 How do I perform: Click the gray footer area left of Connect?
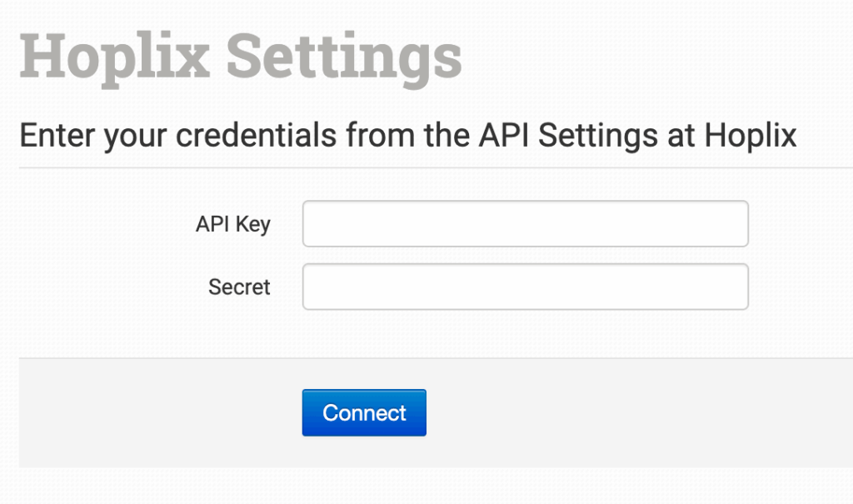pos(158,413)
